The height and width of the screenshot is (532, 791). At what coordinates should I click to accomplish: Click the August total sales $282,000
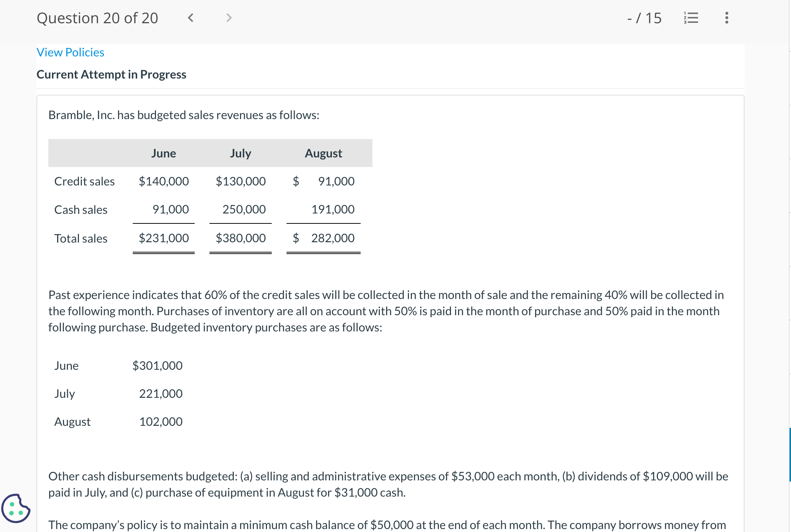pos(332,238)
